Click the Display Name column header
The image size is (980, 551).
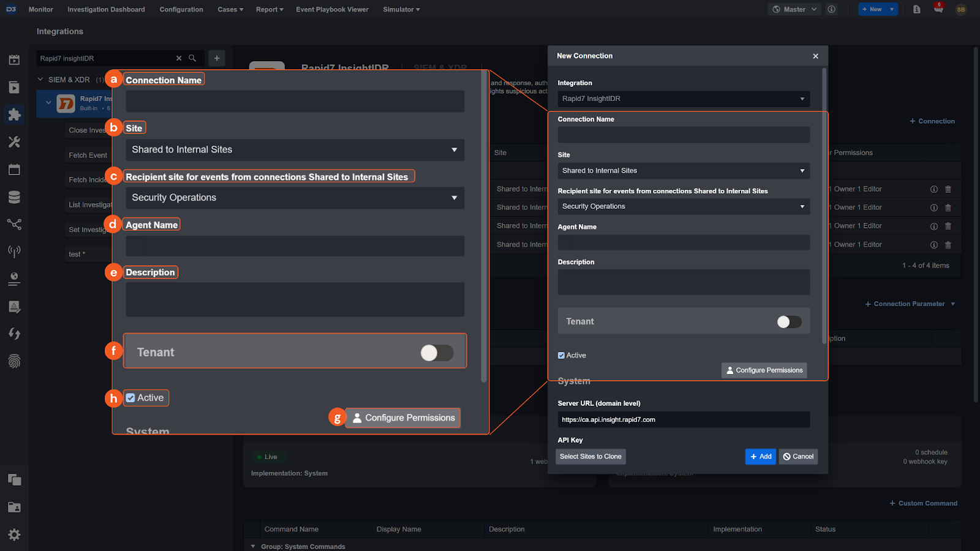[x=399, y=530]
